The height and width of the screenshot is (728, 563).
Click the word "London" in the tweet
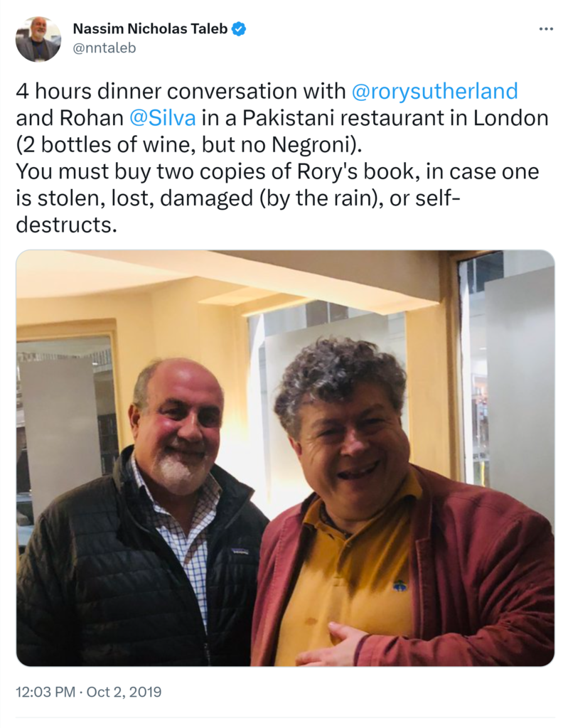pos(510,118)
